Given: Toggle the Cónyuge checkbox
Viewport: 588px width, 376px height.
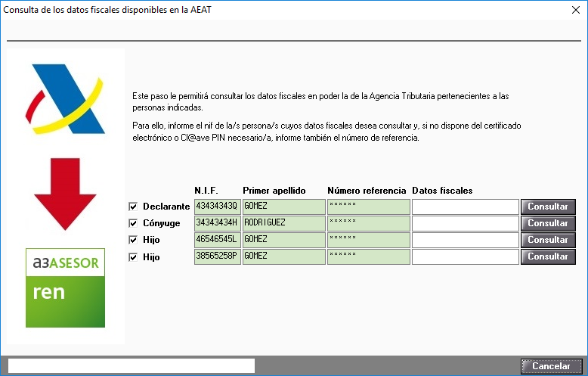Looking at the screenshot, I should click(133, 223).
